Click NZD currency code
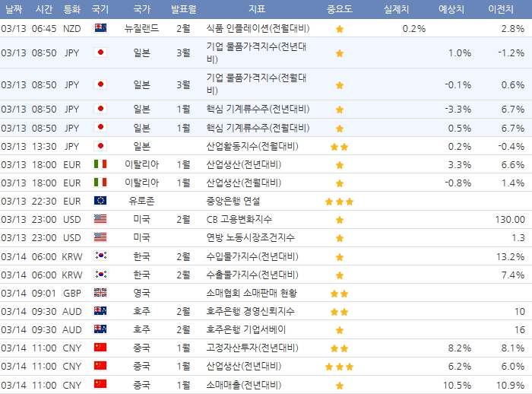This screenshot has height=394, width=532. pyautogui.click(x=72, y=29)
